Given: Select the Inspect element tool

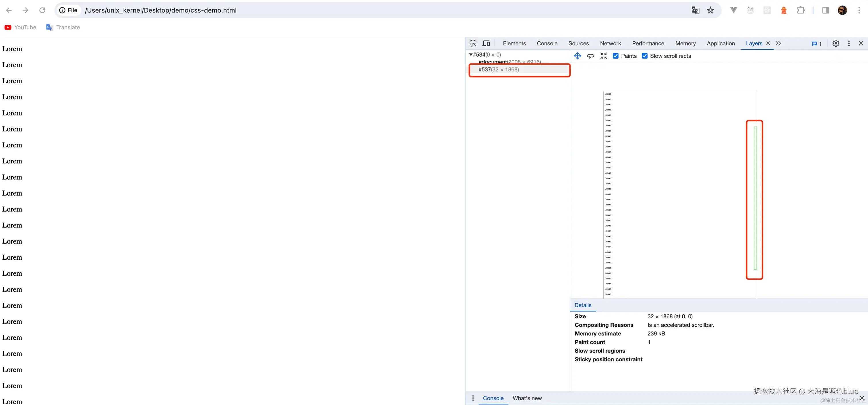Looking at the screenshot, I should click(x=473, y=43).
